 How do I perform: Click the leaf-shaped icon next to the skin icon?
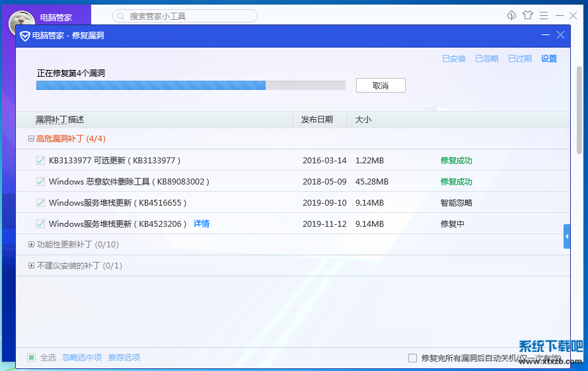point(511,15)
